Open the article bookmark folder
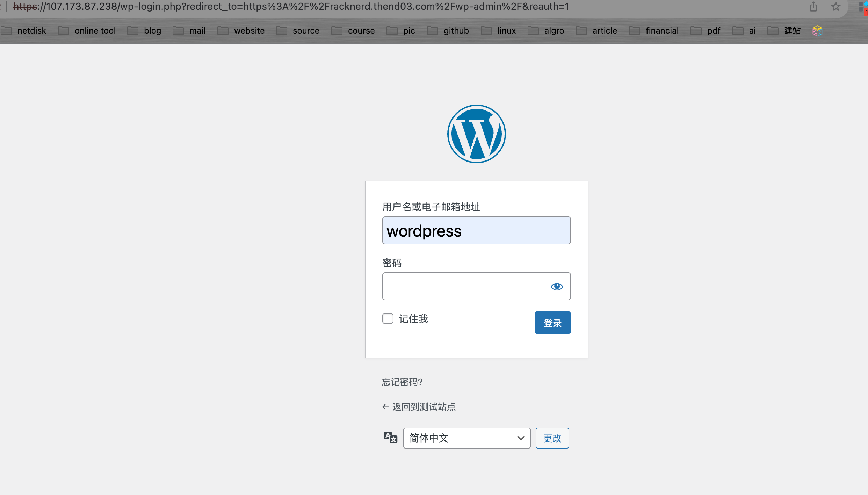 [x=596, y=31]
